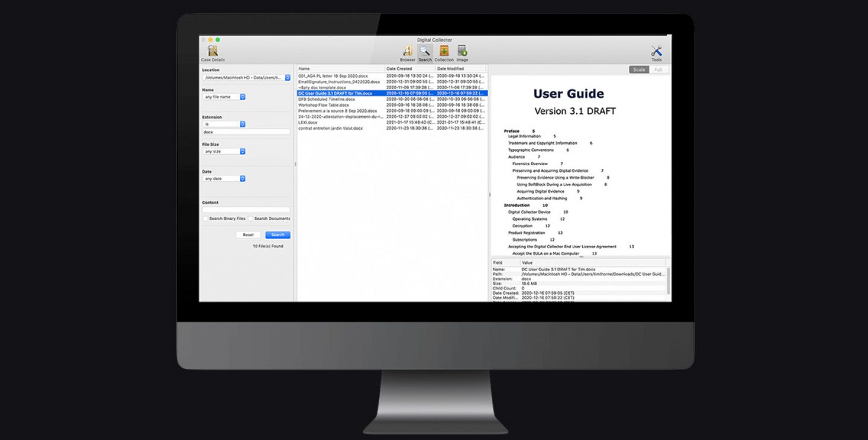Screen dimensions: 868x440
Task: Enable the Search Documents checkbox
Action: click(251, 219)
